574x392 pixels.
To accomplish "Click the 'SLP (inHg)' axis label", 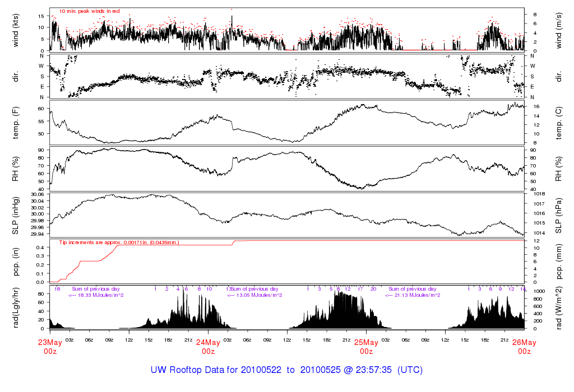I will [x=15, y=216].
